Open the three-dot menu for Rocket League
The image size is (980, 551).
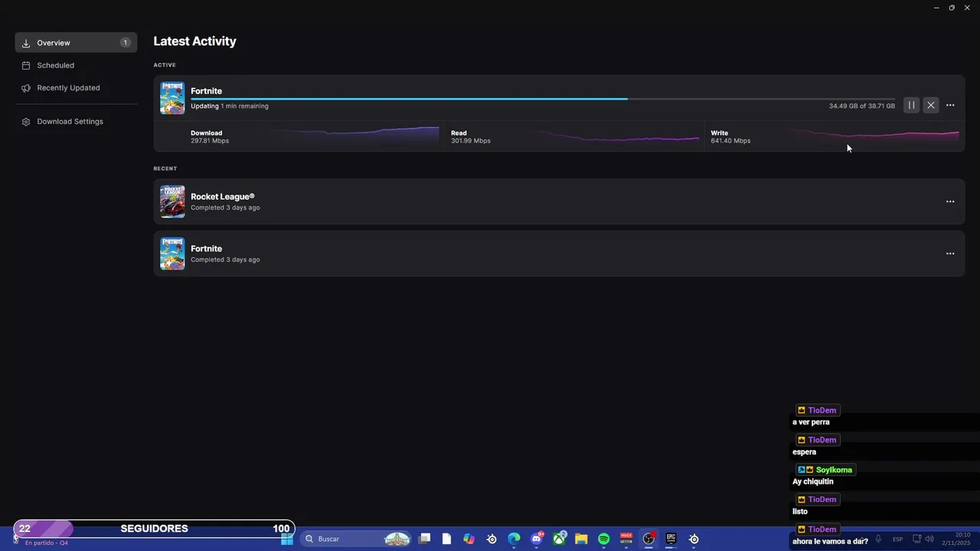950,202
